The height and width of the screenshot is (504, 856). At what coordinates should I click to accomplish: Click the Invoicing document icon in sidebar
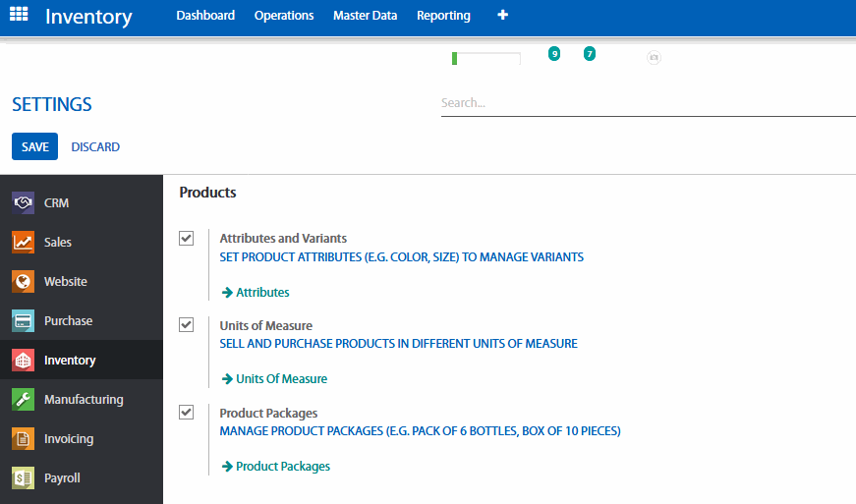click(x=24, y=439)
